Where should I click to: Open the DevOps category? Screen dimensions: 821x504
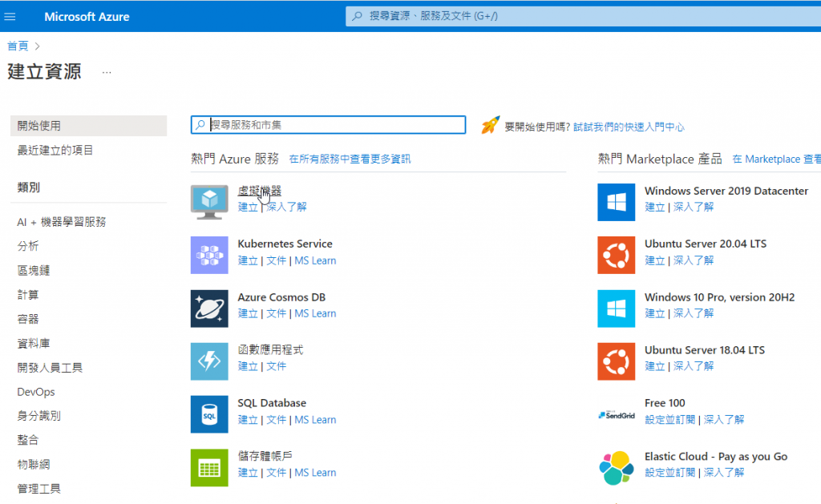[36, 392]
